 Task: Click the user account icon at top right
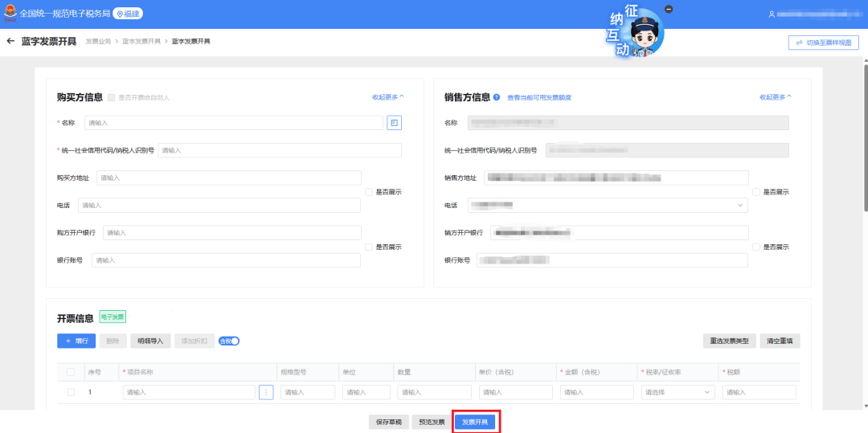[x=772, y=14]
